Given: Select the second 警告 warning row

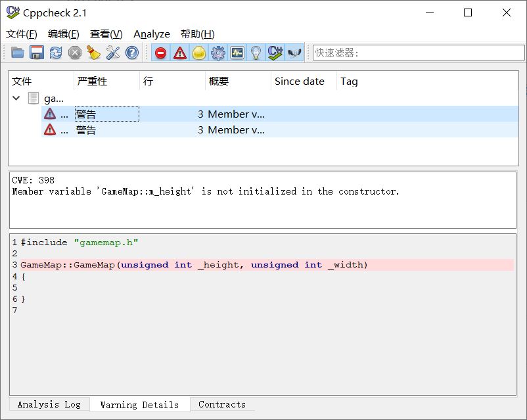Looking at the screenshot, I should point(280,129).
